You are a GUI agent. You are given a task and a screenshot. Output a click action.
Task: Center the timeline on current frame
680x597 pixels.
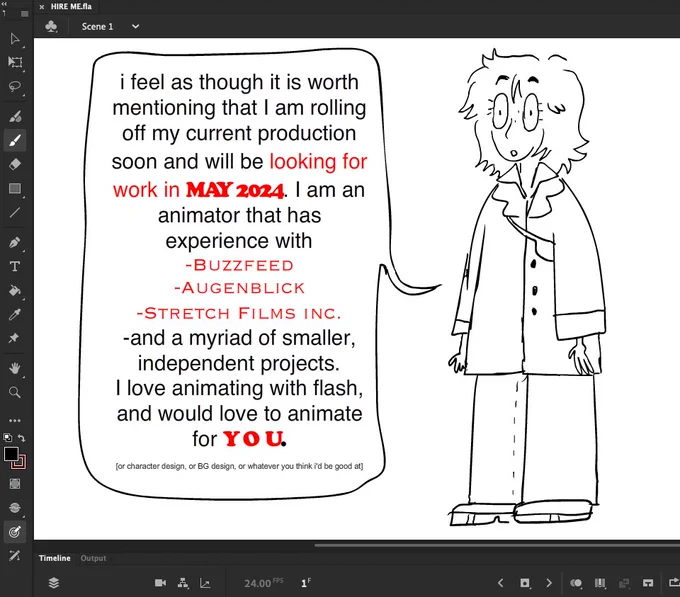point(648,583)
